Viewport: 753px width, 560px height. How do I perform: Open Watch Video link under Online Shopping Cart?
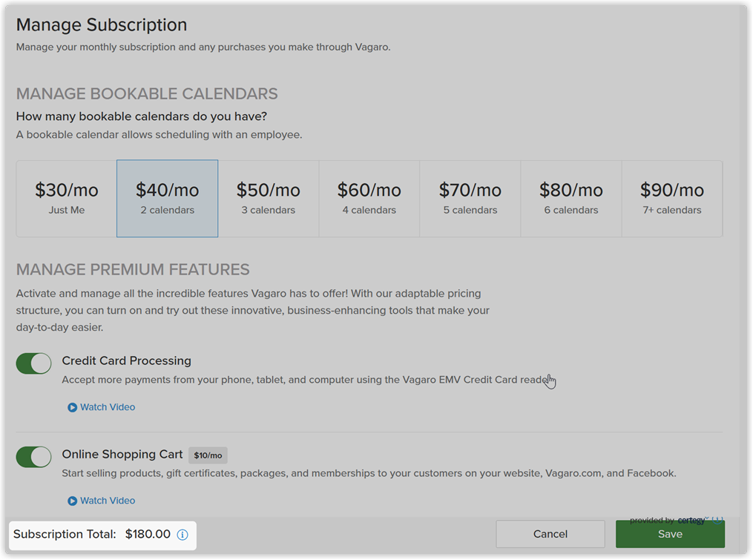[108, 501]
